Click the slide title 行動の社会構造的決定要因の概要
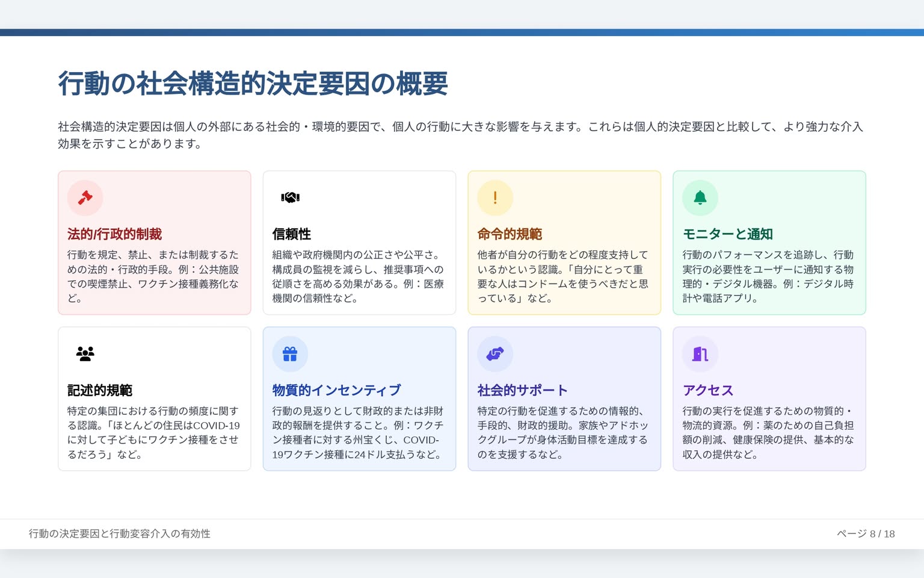The image size is (924, 578). (253, 83)
